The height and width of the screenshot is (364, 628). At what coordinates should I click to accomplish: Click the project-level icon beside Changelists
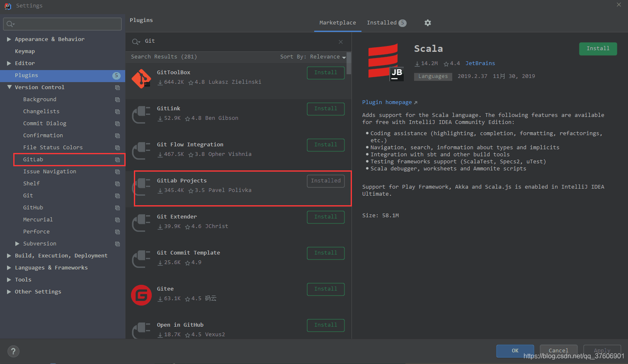[x=118, y=112]
